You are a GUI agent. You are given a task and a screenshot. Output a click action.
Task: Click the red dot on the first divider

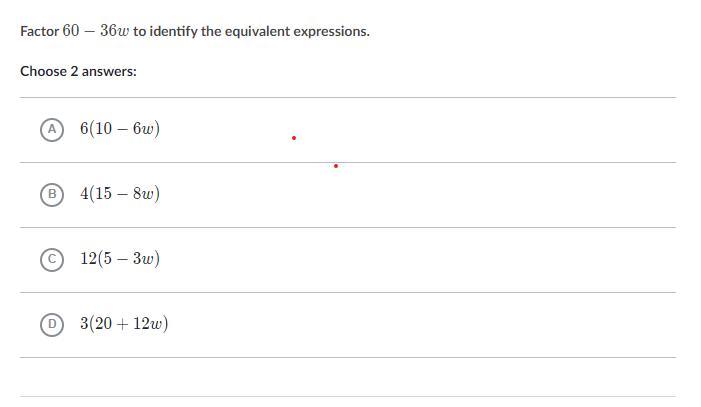coord(335,165)
